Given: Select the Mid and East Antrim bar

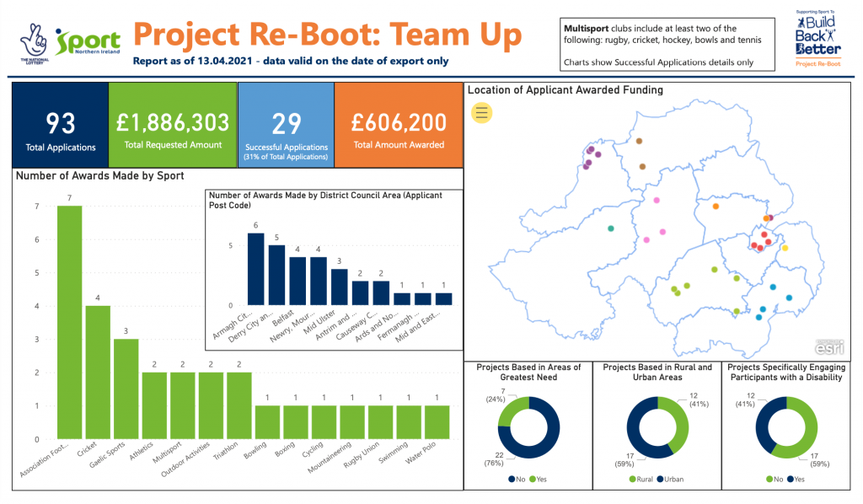Looking at the screenshot, I should tap(443, 298).
